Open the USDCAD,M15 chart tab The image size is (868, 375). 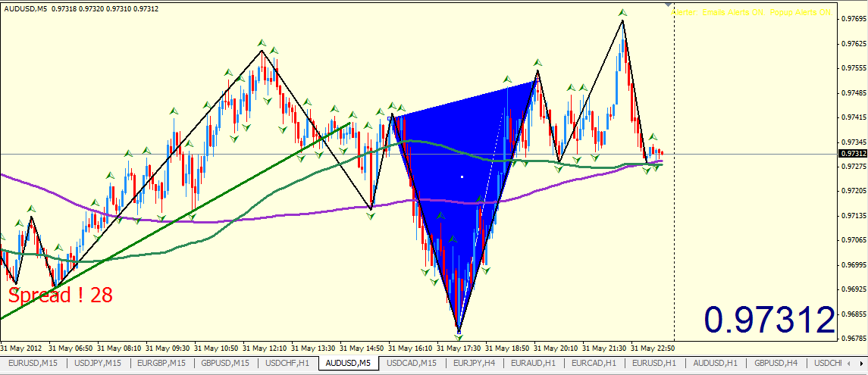pos(412,364)
